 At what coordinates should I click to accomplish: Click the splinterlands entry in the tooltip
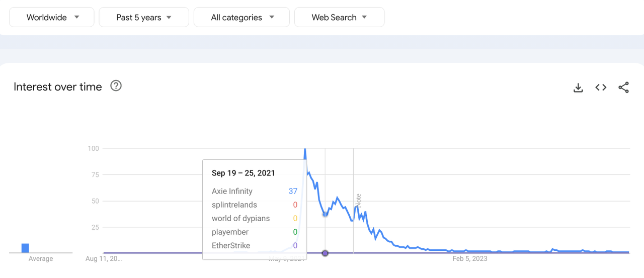[255, 205]
